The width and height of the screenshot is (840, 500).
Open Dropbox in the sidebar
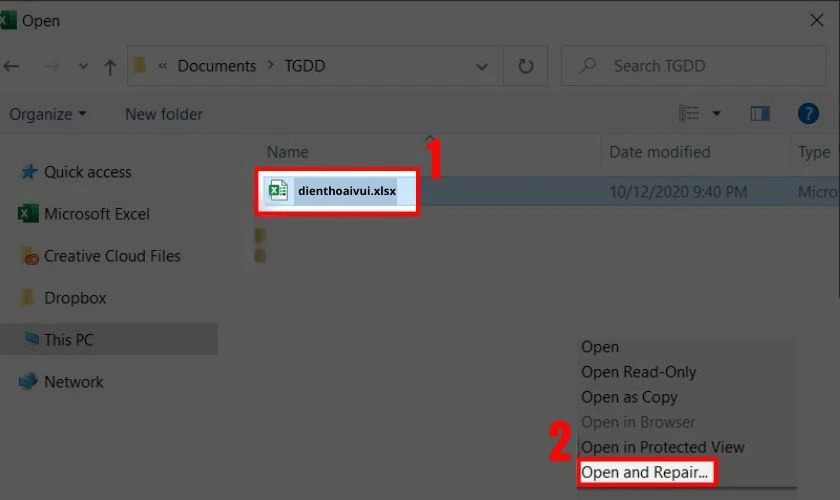75,298
